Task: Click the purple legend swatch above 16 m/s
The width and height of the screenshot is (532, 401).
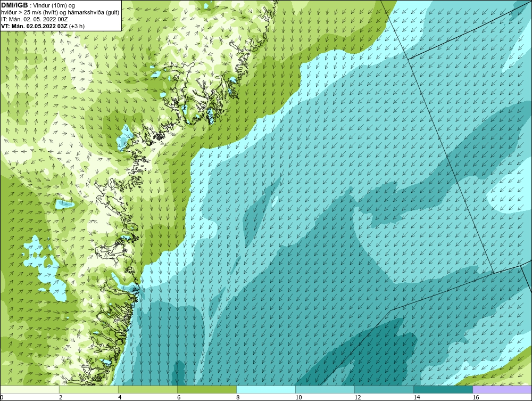Action: tap(502, 389)
